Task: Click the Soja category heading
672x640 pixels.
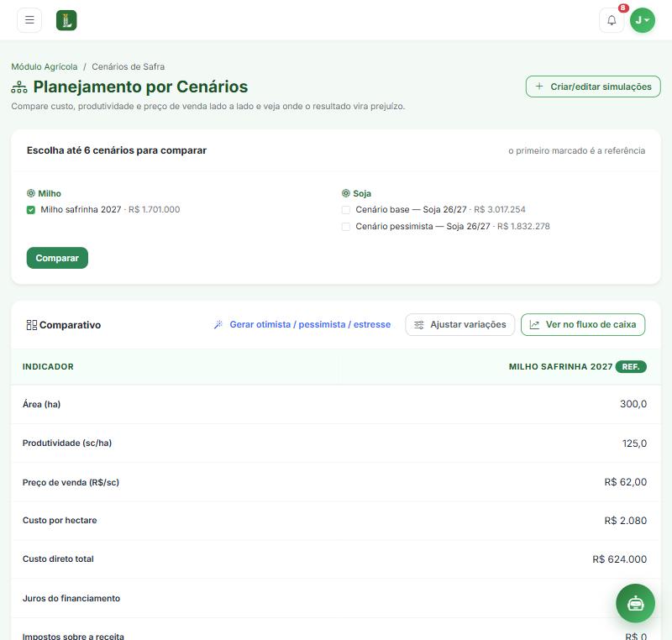Action: coord(362,194)
